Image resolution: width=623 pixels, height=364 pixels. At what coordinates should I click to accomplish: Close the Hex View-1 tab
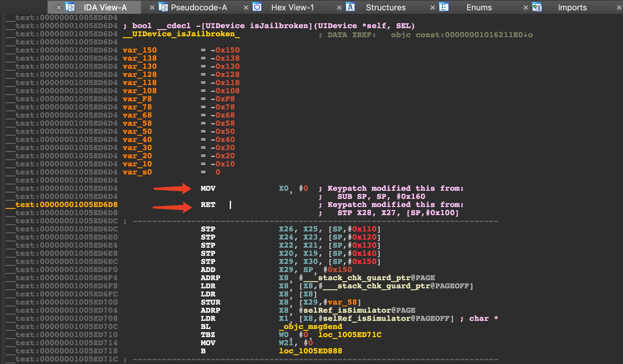click(x=246, y=7)
